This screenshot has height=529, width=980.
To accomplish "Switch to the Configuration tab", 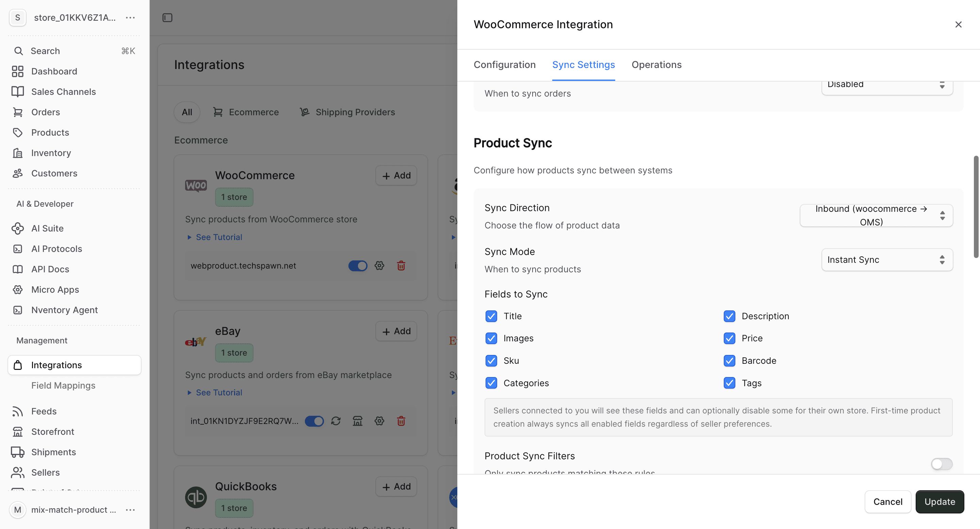I will point(504,65).
